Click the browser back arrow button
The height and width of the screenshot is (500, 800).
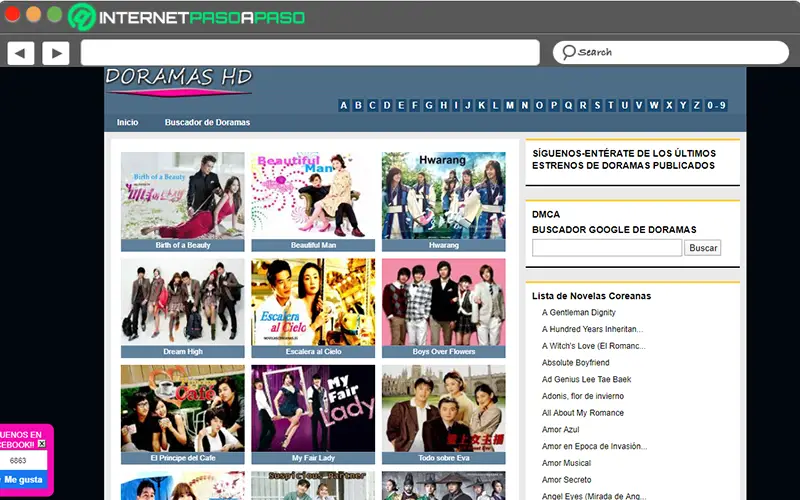click(21, 53)
